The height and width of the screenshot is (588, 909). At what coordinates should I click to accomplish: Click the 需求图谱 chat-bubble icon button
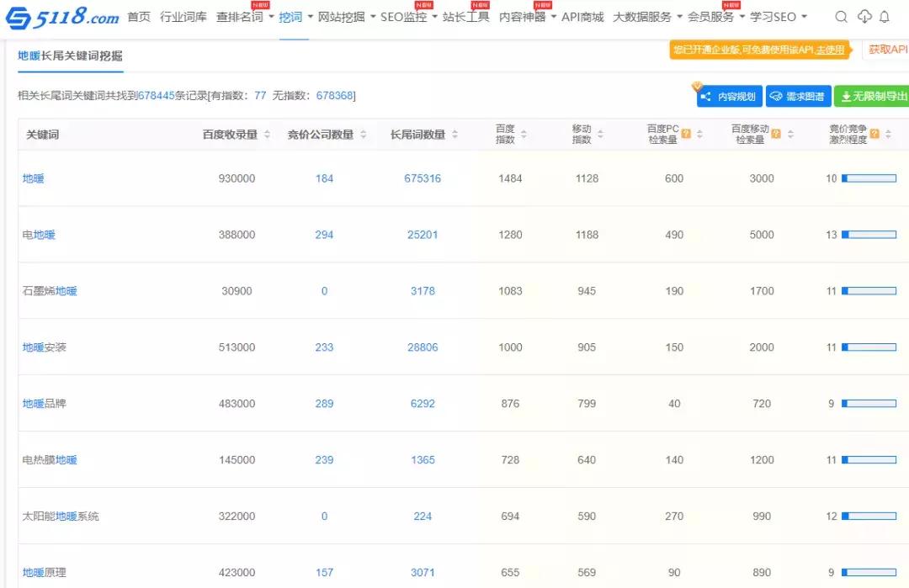click(x=778, y=96)
